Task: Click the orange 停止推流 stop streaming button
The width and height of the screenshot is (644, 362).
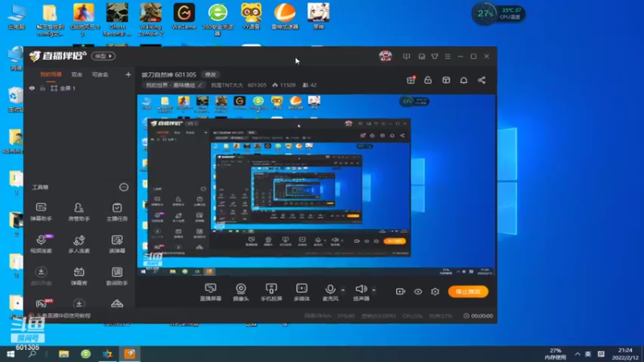Action: coord(469,291)
